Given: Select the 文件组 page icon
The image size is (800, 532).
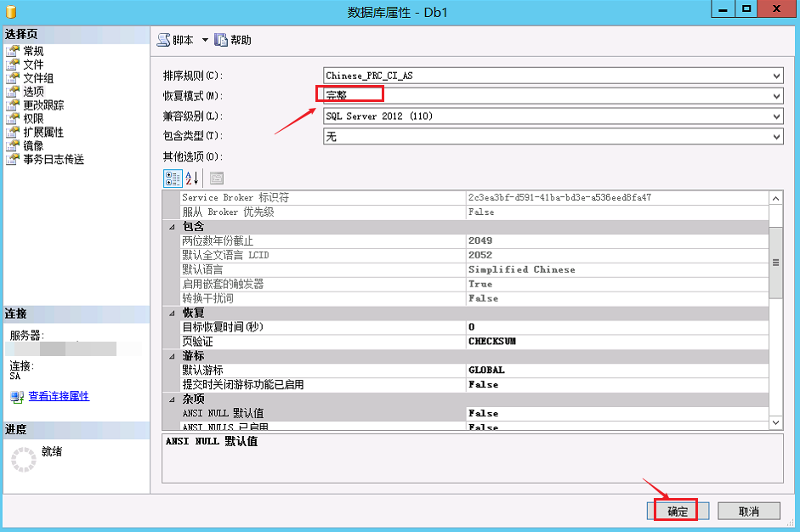Looking at the screenshot, I should tap(13, 77).
